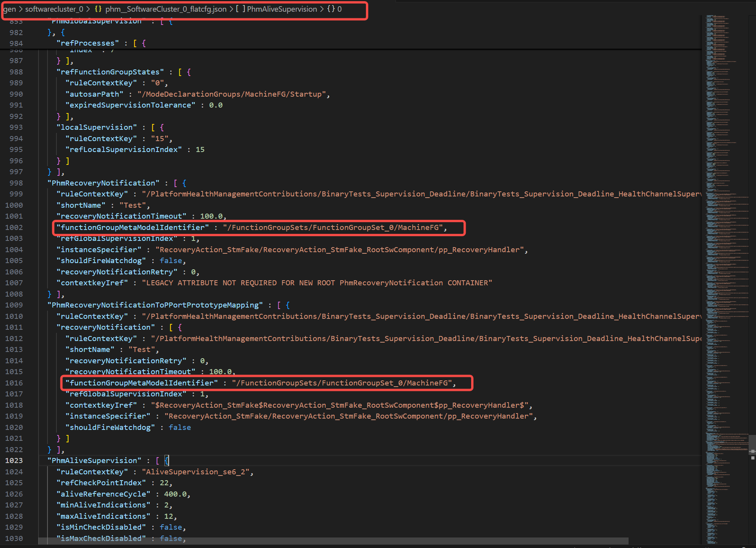Image resolution: width=756 pixels, height=548 pixels.
Task: Click functionGroupMetaModelIdentifier key on line 1016
Action: 142,383
